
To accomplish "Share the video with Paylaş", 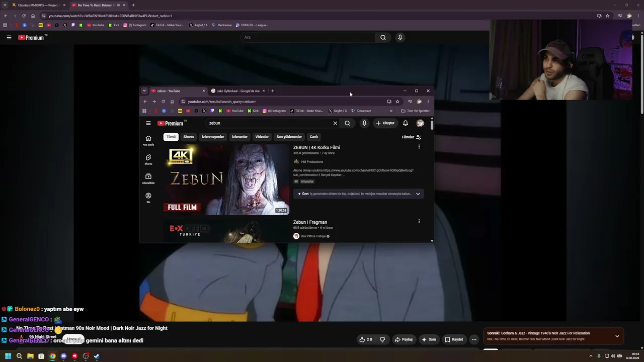I will point(404,339).
